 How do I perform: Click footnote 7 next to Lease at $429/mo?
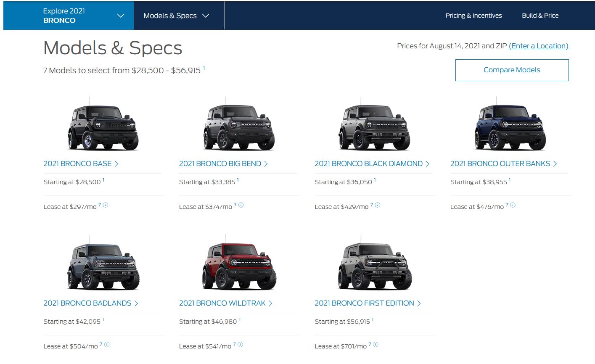372,205
